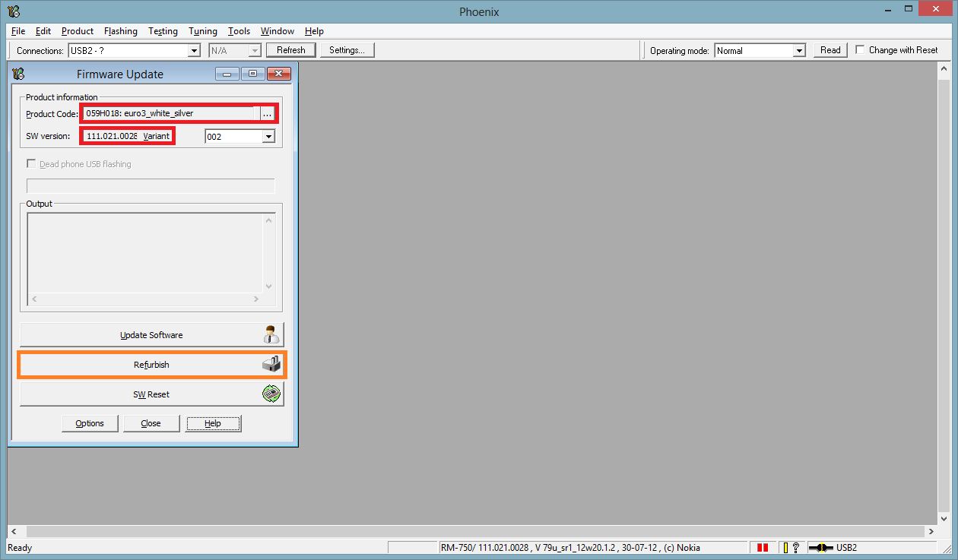The width and height of the screenshot is (958, 560).
Task: Open the Help menu
Action: pyautogui.click(x=314, y=31)
